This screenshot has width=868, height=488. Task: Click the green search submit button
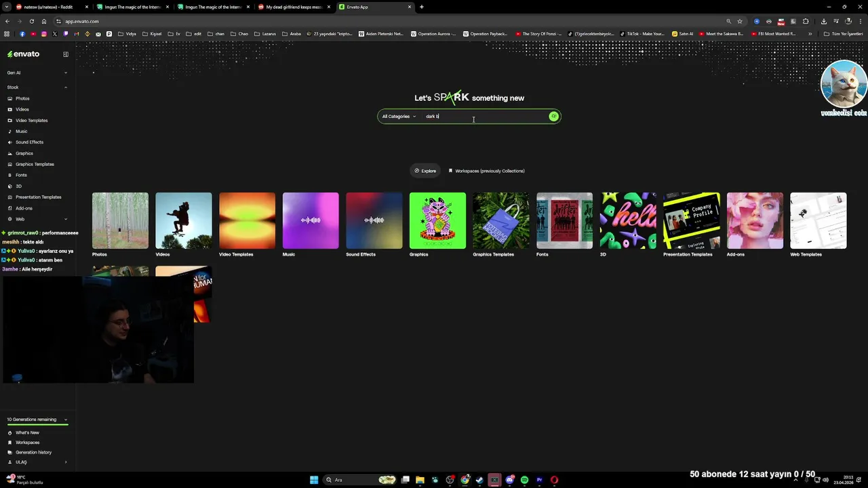(x=554, y=117)
